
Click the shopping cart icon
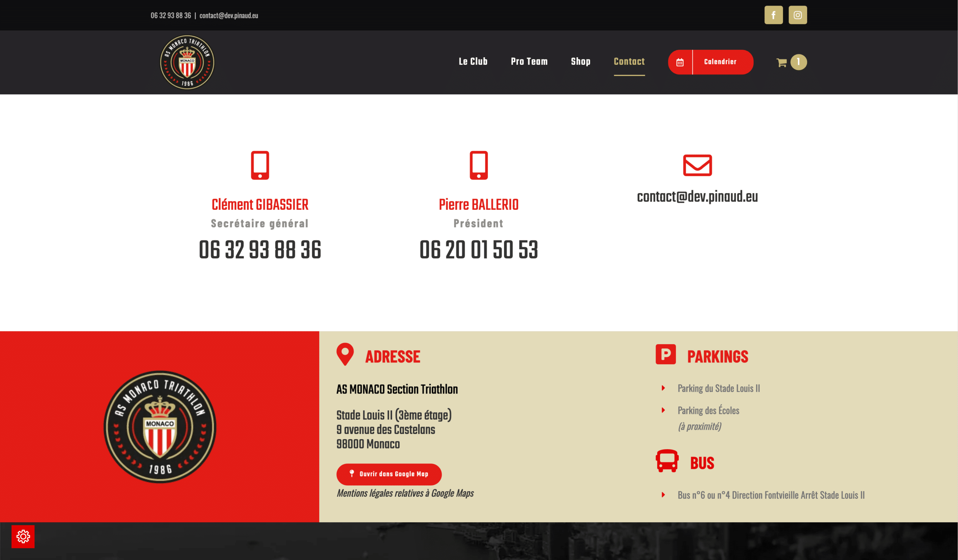[782, 62]
